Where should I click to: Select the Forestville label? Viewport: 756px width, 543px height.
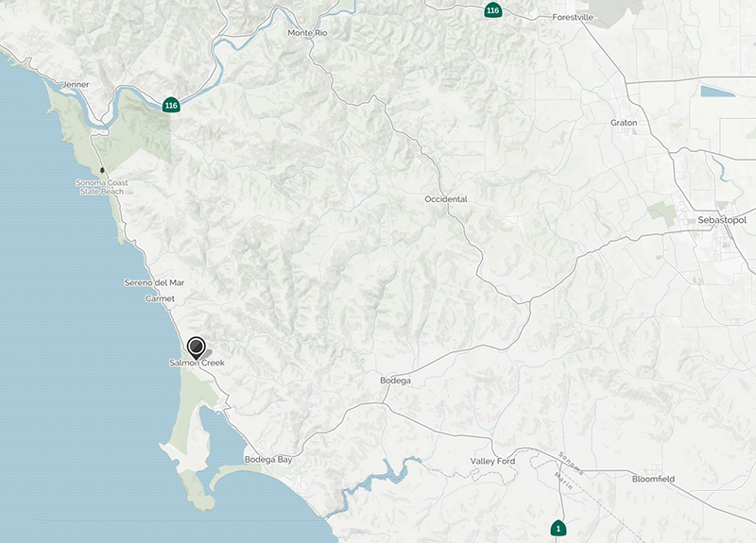point(573,17)
